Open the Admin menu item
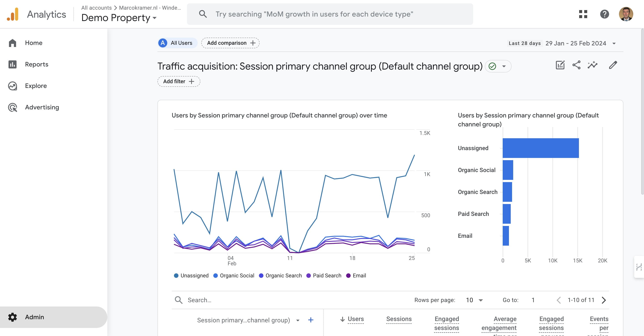This screenshot has width=644, height=336. click(x=34, y=317)
